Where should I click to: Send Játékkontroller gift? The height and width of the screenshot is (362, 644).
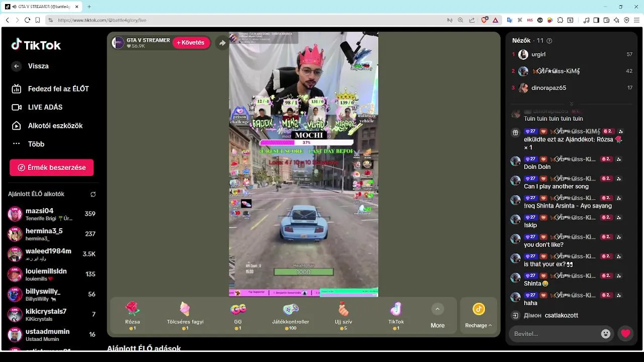coord(291,316)
